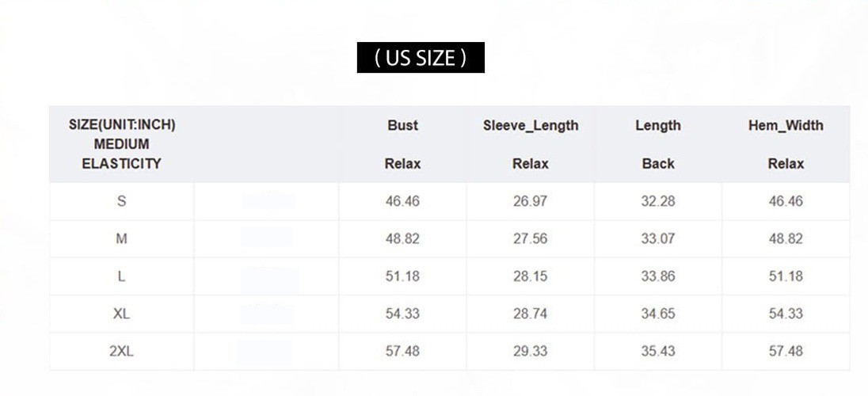Select the XL size row label
Viewport: 868px width, 396px height.
pyautogui.click(x=122, y=314)
